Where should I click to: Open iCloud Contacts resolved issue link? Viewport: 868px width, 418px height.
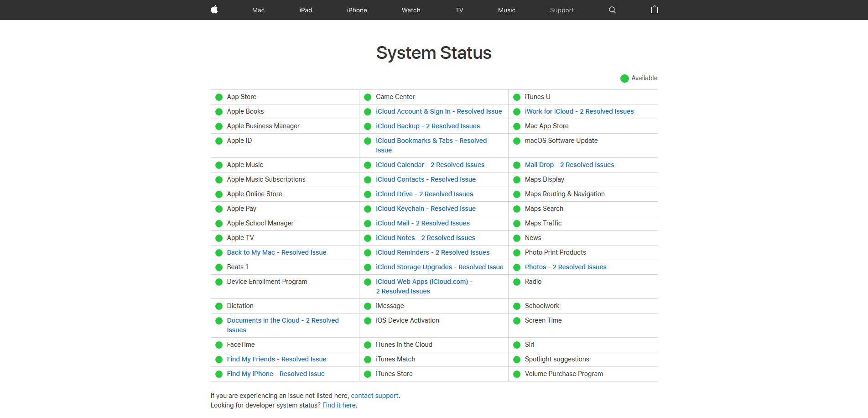click(426, 179)
